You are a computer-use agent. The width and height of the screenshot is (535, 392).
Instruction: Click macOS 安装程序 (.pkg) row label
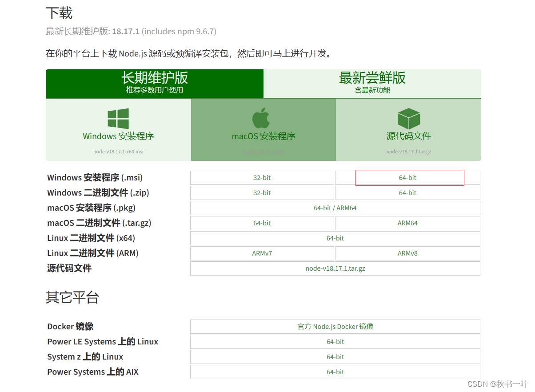click(x=92, y=208)
